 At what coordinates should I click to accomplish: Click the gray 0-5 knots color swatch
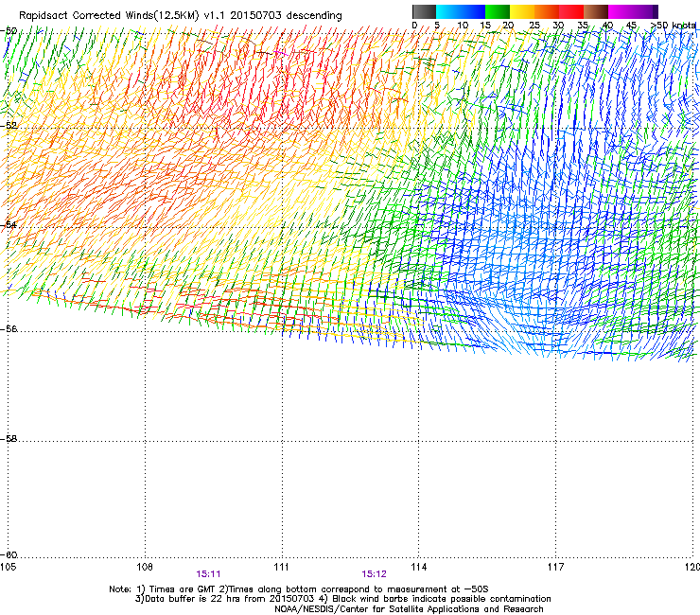click(x=425, y=11)
